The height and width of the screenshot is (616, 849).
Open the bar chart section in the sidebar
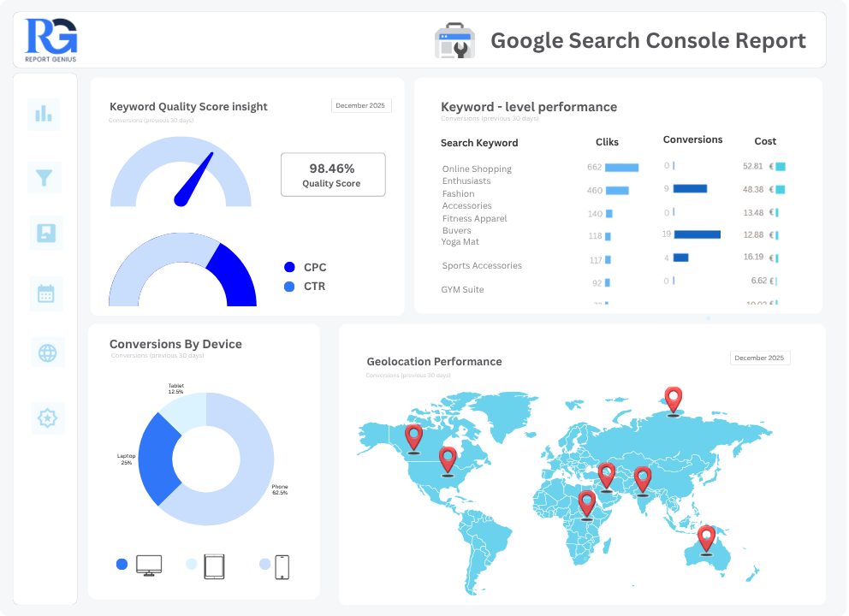pos(44,114)
